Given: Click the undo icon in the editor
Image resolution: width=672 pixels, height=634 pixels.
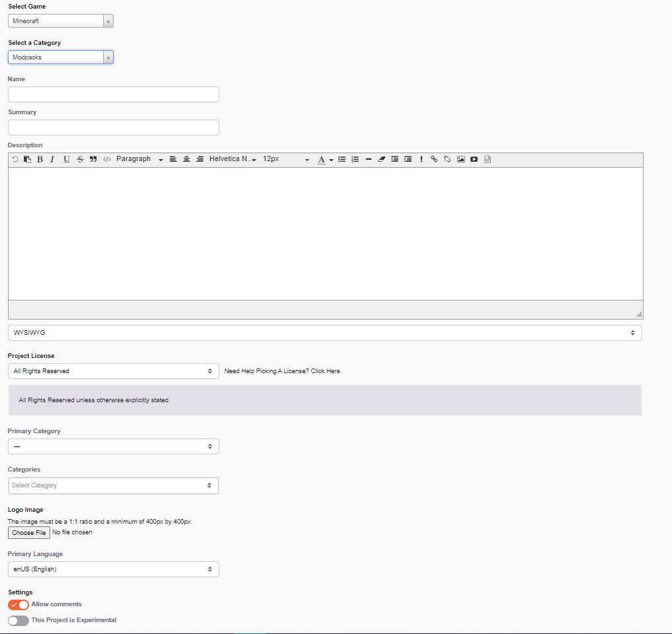Looking at the screenshot, I should [x=14, y=159].
